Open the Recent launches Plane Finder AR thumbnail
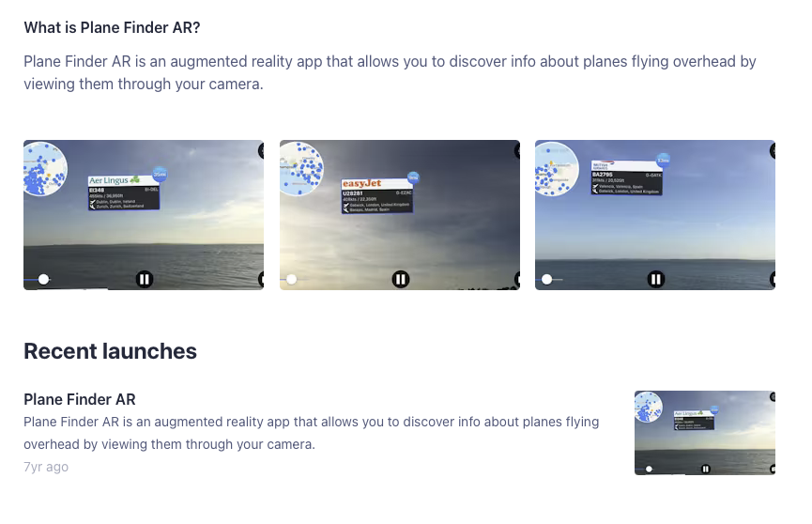812x524 pixels. (705, 433)
